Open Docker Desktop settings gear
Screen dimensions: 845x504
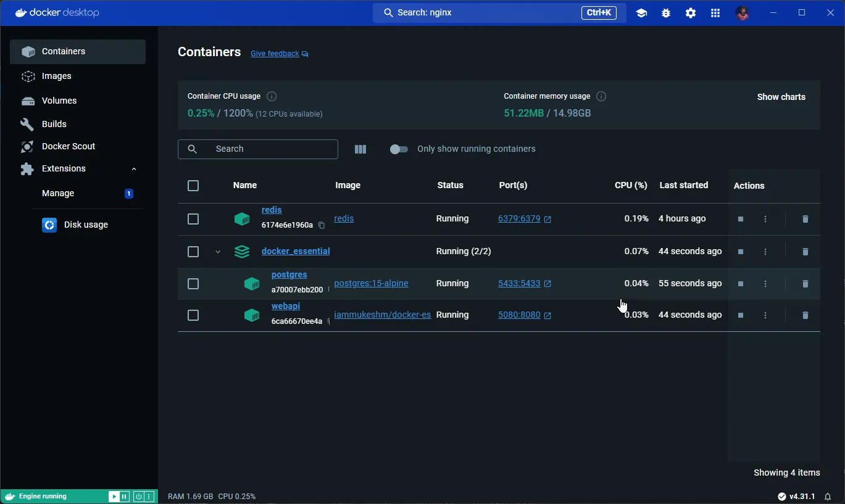(x=690, y=12)
